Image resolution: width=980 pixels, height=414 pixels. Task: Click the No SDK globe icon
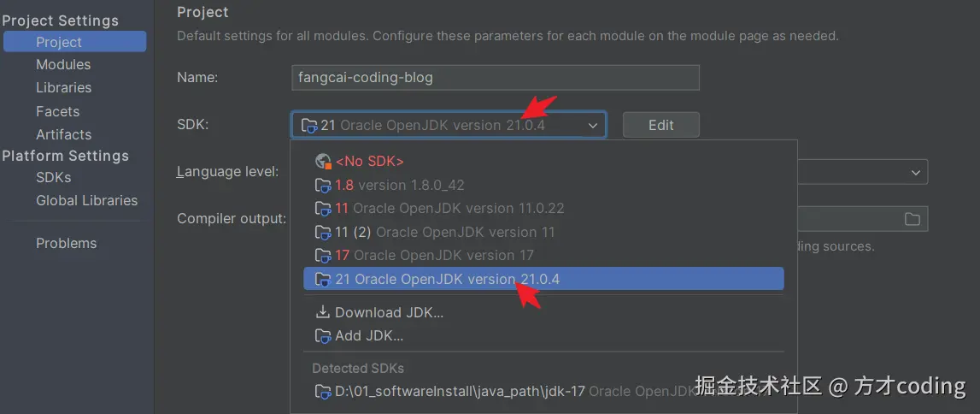(323, 161)
